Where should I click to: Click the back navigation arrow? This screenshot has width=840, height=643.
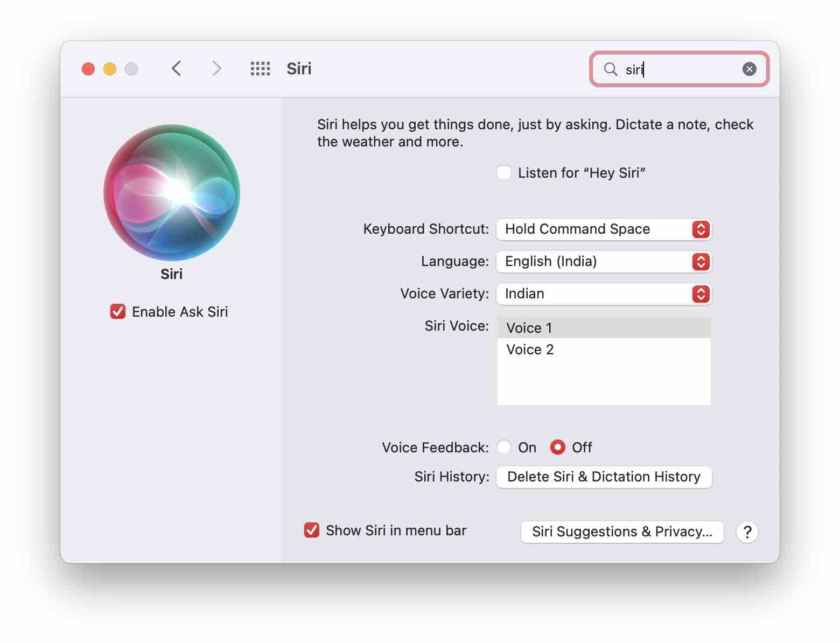(176, 68)
